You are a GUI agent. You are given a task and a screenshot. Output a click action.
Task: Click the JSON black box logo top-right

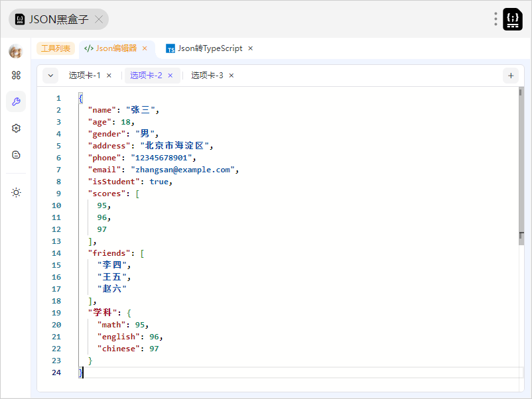click(513, 19)
